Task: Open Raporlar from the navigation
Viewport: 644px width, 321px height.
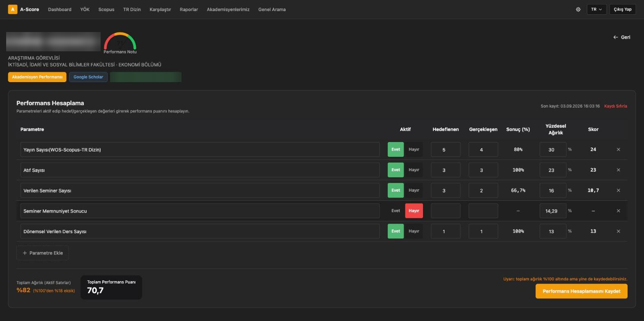Action: coord(189,9)
